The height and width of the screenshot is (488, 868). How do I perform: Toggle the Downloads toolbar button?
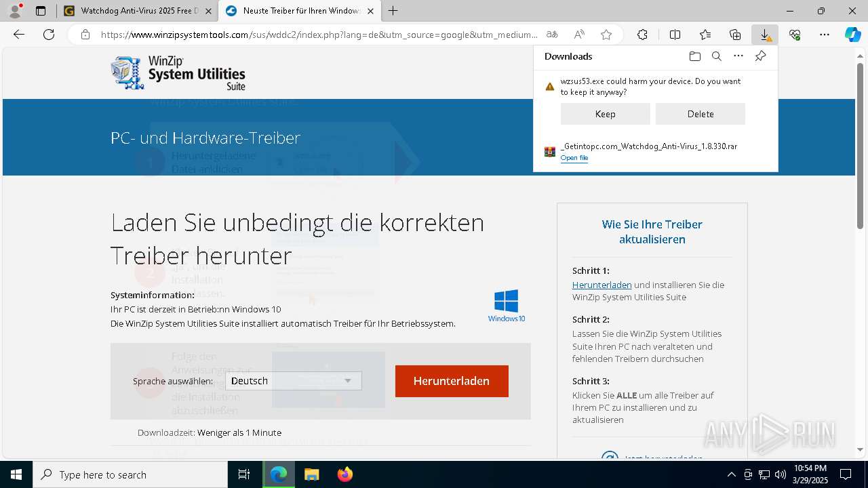pyautogui.click(x=765, y=35)
